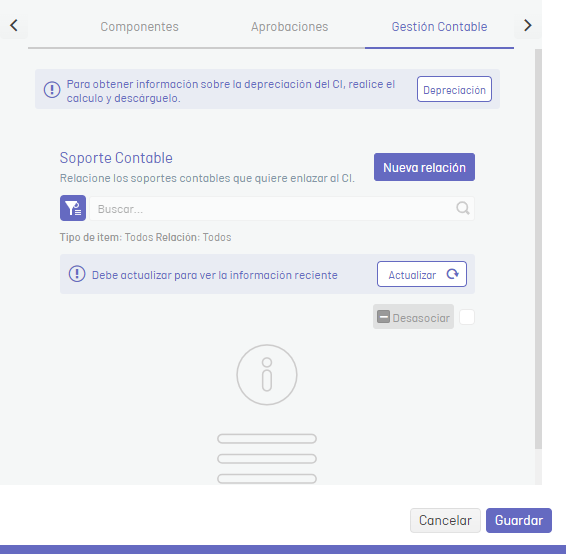
Task: Click the exclamation icon beside 'Debe actualizar' message
Action: tap(77, 274)
